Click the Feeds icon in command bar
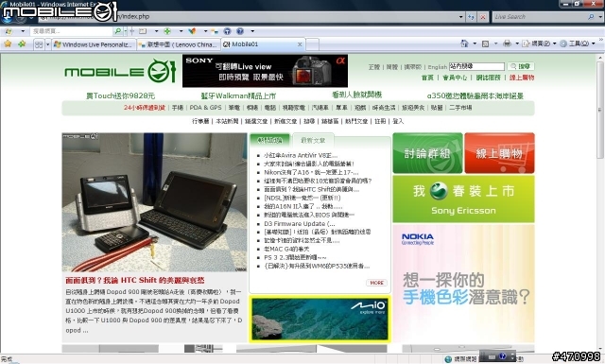605x364 pixels. [485, 44]
